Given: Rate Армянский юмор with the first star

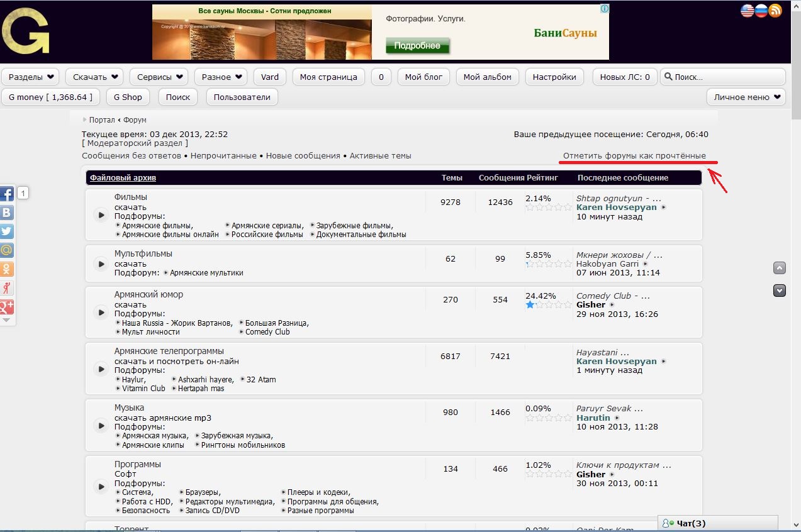Looking at the screenshot, I should tap(530, 305).
